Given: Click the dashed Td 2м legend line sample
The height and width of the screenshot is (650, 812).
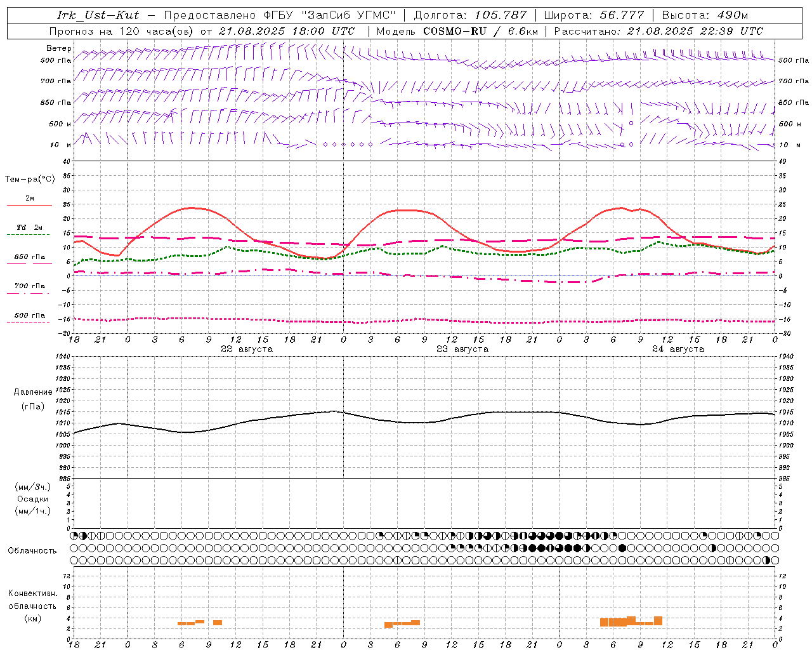Looking at the screenshot, I should 29,234.
